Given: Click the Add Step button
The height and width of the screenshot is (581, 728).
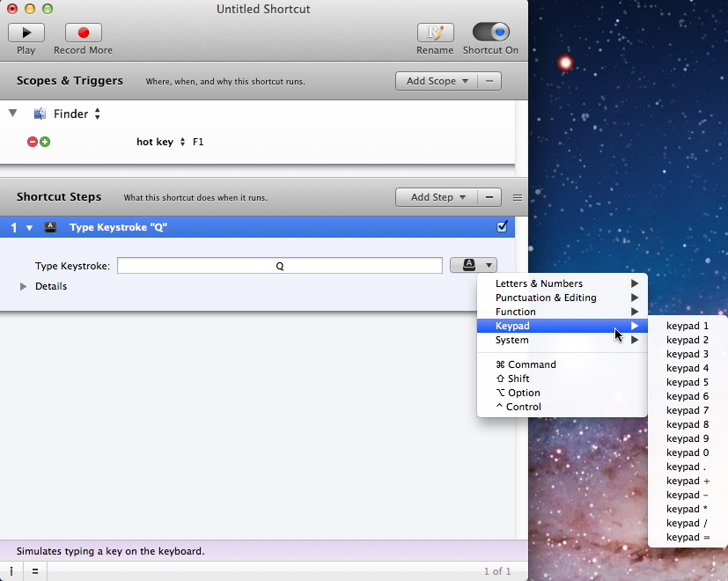Looking at the screenshot, I should point(437,197).
